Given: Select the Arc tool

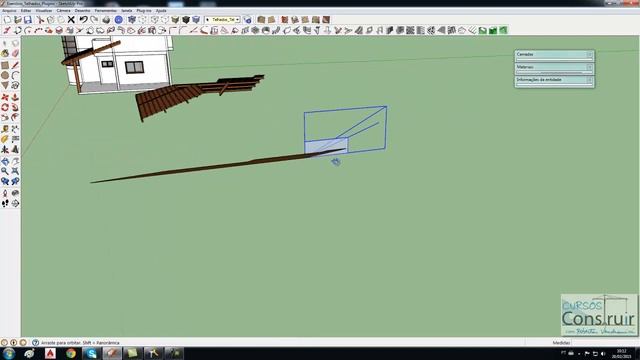Looking at the screenshot, I should pyautogui.click(x=15, y=76).
